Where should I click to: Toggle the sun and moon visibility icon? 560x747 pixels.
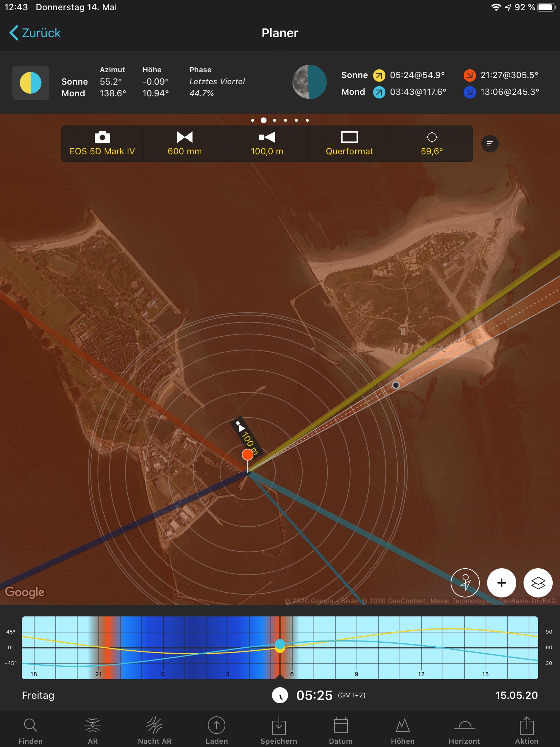(x=31, y=83)
